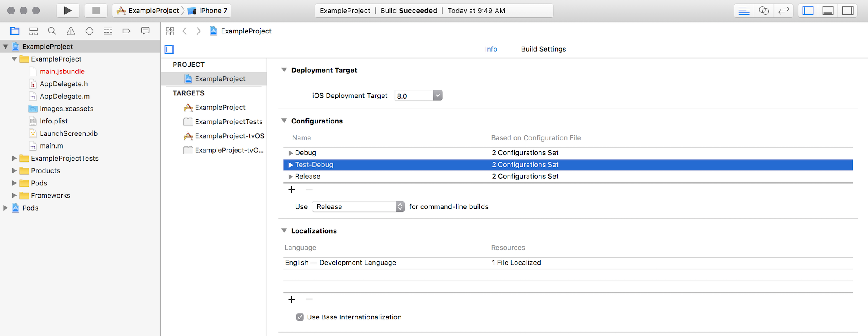Expand the Products folder
This screenshot has width=868, height=336.
coord(14,170)
